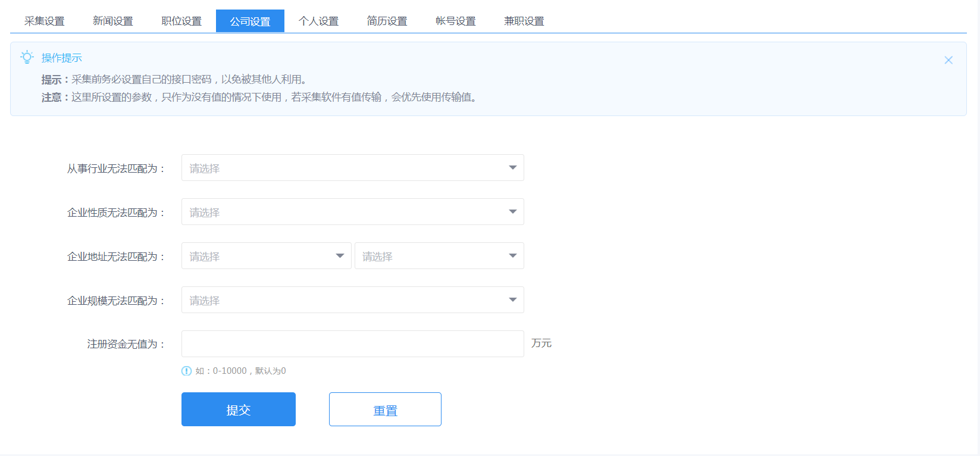
Task: Click the hint text 如：0-10000，默认为0
Action: pyautogui.click(x=240, y=371)
